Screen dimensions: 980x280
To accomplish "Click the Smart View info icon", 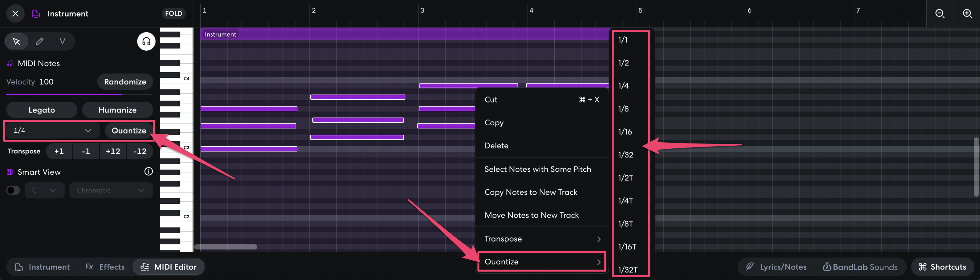I will (x=148, y=172).
